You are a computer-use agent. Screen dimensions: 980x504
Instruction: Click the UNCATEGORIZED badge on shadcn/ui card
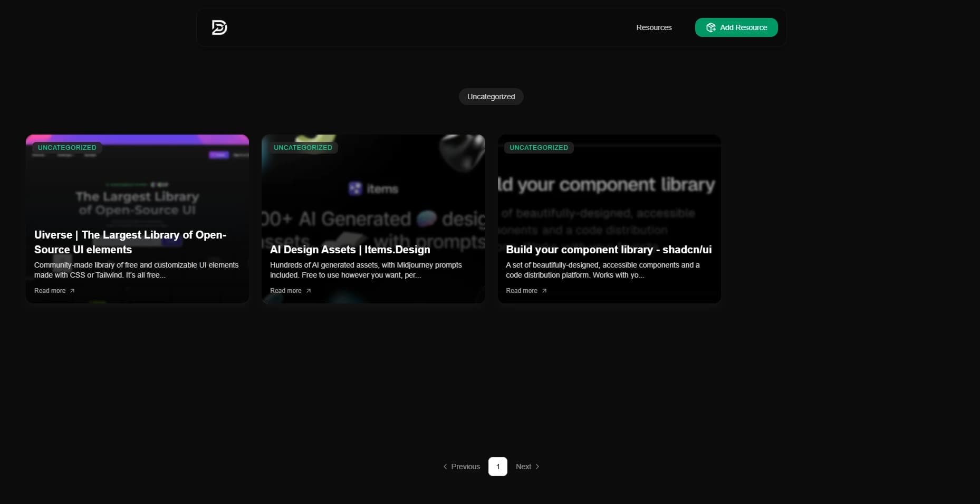click(539, 148)
